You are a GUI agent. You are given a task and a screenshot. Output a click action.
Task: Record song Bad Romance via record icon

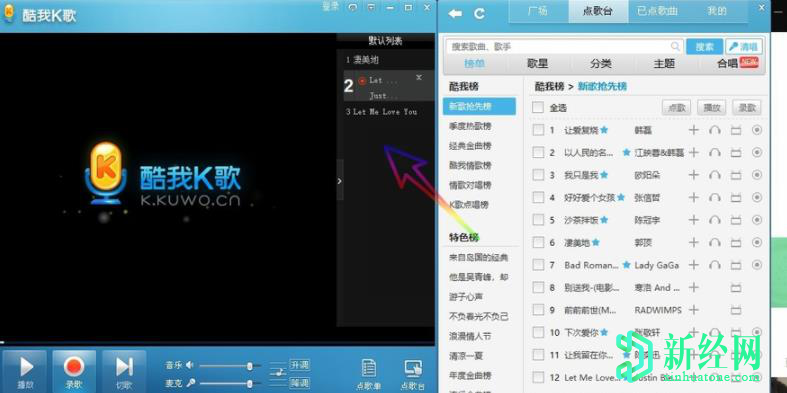click(757, 265)
